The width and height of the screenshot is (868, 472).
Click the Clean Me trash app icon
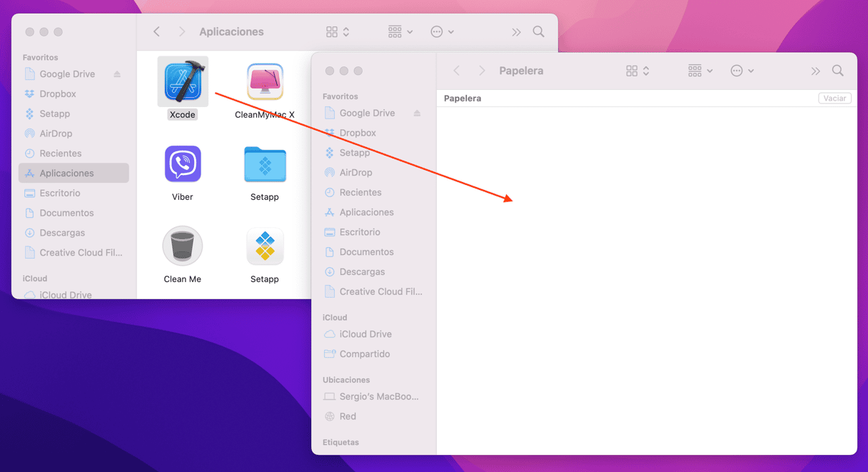click(183, 246)
